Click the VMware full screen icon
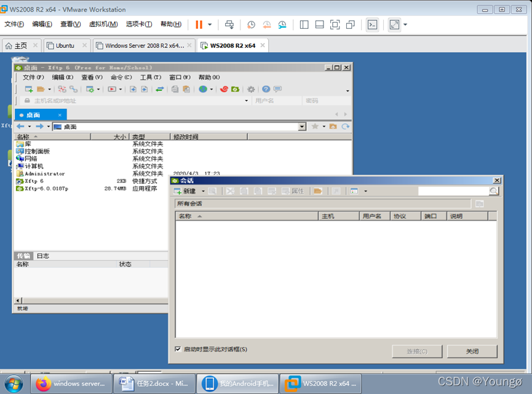The width and height of the screenshot is (532, 394). pos(335,25)
